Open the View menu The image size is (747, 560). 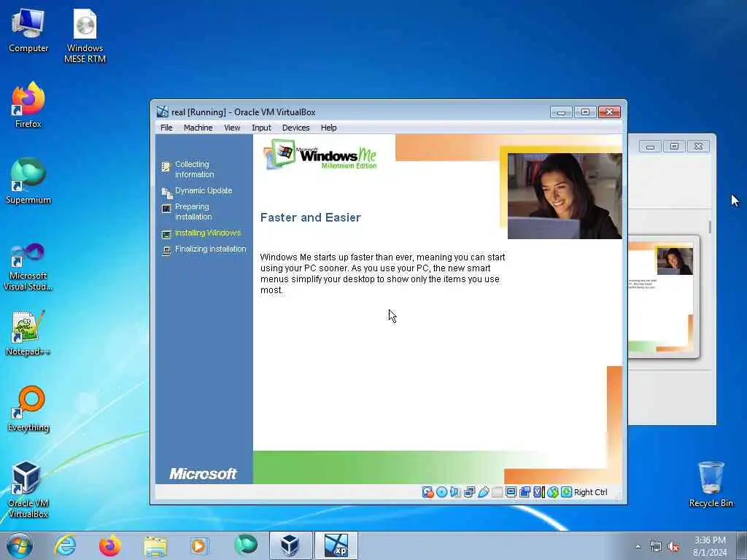(x=232, y=128)
